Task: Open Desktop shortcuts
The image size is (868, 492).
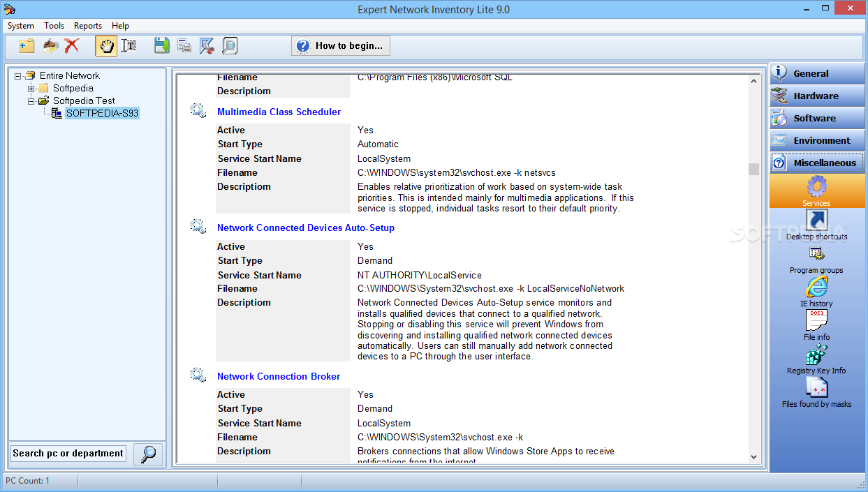Action: (x=816, y=225)
